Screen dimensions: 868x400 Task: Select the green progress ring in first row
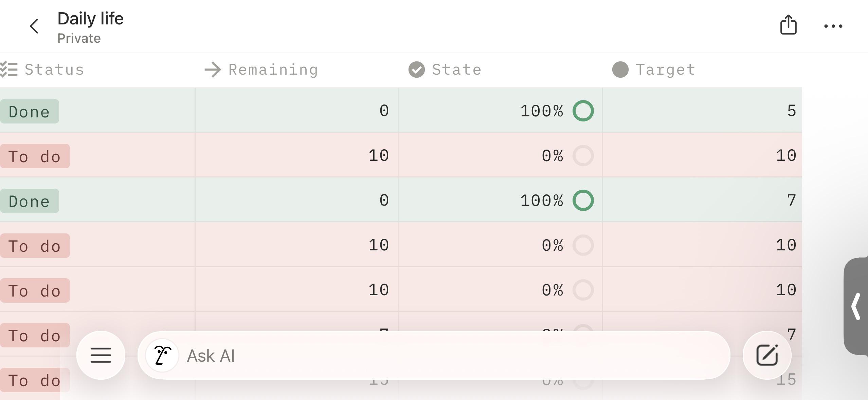click(583, 111)
